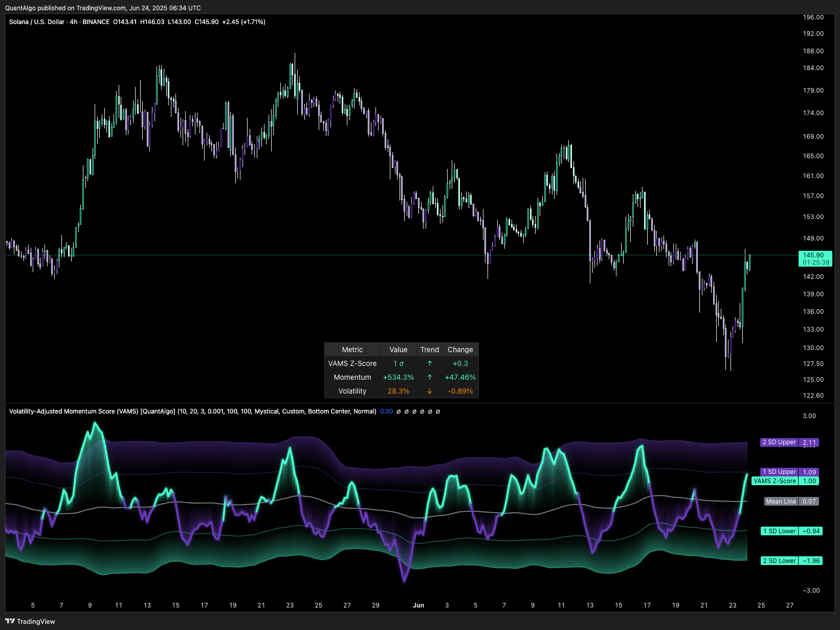This screenshot has width=840, height=630.
Task: Click the down arrow in Volatility row
Action: [430, 391]
